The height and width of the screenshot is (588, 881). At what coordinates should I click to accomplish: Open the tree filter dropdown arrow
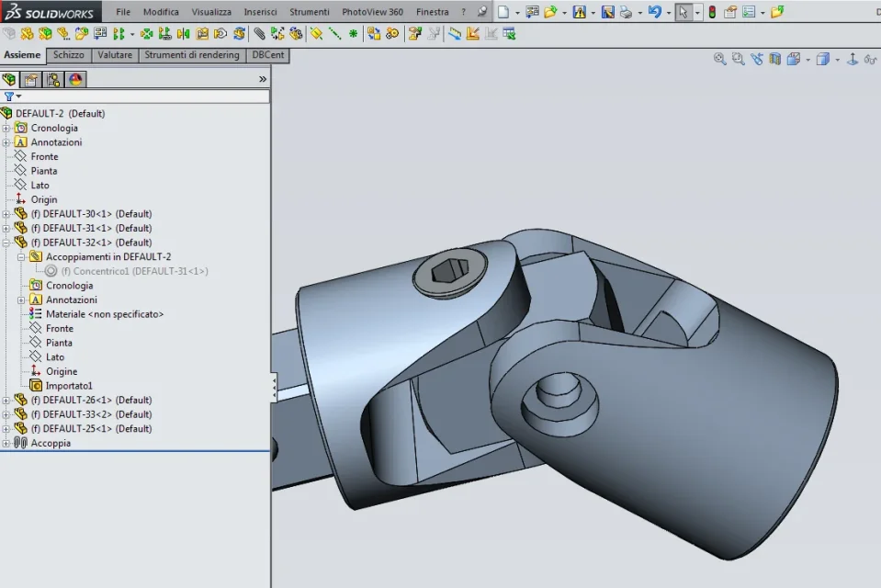18,96
